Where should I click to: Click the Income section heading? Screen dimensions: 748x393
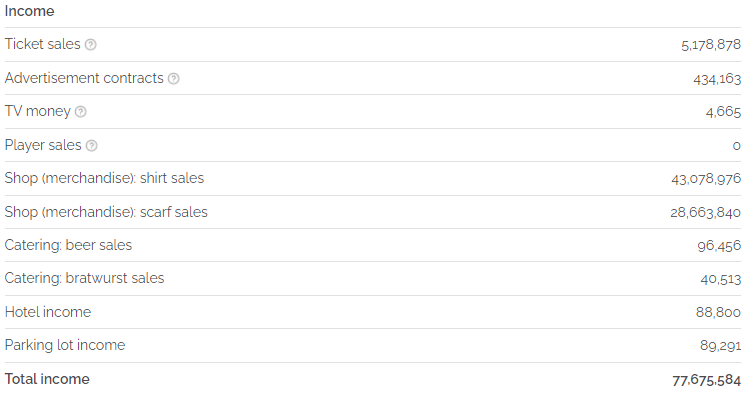click(x=30, y=11)
